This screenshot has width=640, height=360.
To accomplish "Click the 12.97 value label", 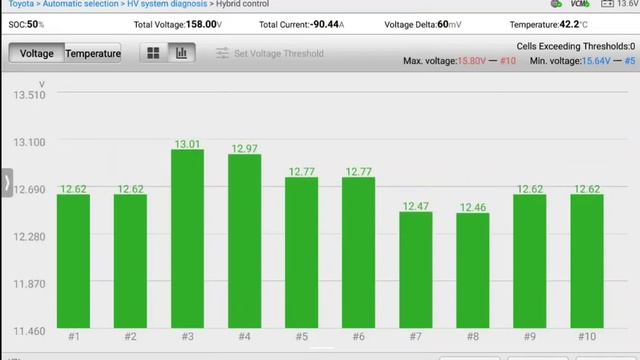I will 244,149.
